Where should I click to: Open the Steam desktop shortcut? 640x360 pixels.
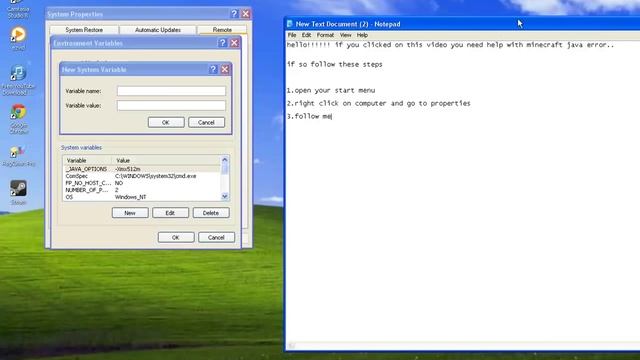[x=18, y=192]
